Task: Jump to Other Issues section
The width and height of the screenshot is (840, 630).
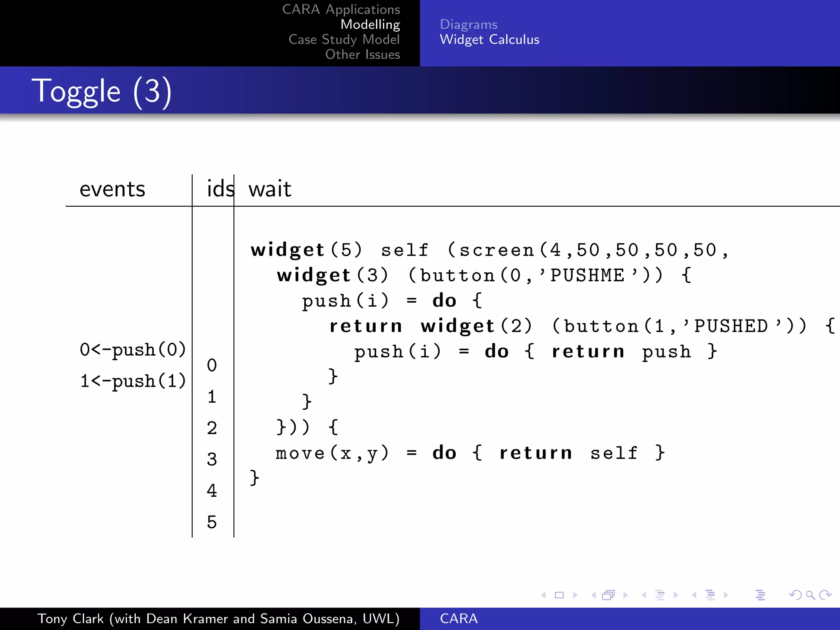Action: pyautogui.click(x=363, y=54)
